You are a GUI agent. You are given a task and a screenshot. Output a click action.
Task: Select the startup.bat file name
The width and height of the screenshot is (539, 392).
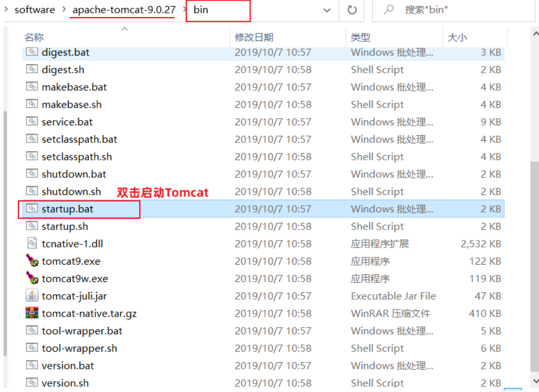[67, 209]
